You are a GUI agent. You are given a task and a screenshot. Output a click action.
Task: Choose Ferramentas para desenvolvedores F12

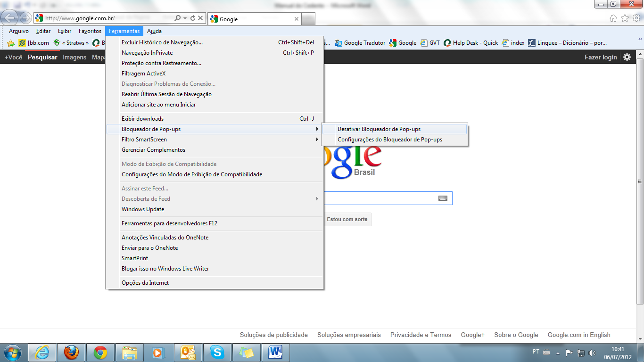pos(215,223)
